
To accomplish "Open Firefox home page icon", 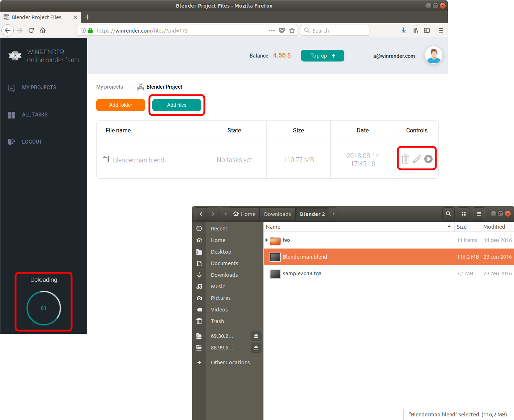I will pos(43,30).
